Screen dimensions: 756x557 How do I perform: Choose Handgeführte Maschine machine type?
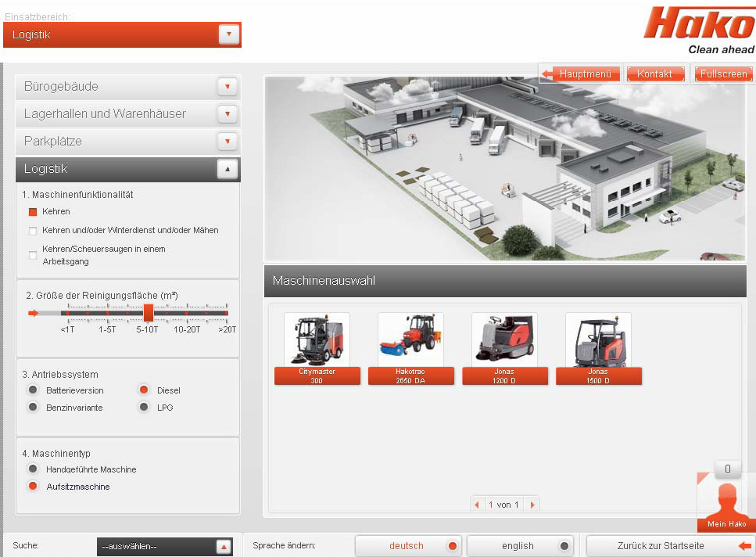click(33, 469)
